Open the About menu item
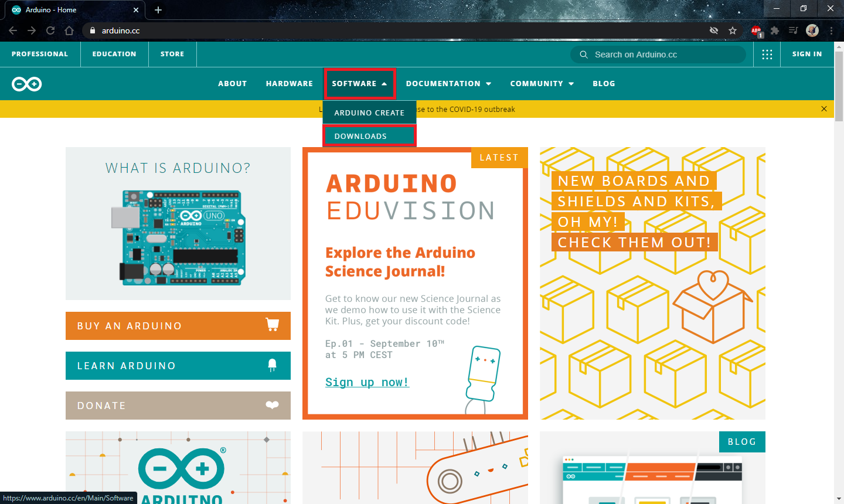Image resolution: width=844 pixels, height=504 pixels. pyautogui.click(x=232, y=84)
